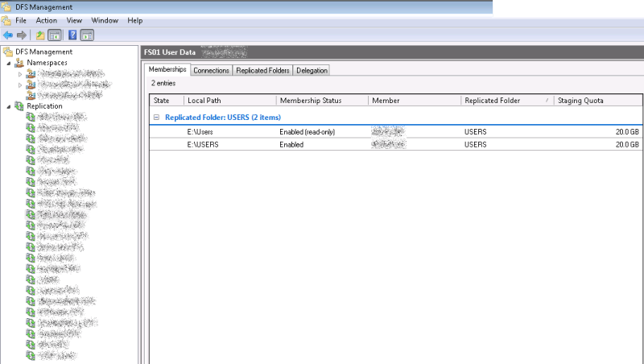Expand the second namespace under Namespaces

tap(20, 85)
